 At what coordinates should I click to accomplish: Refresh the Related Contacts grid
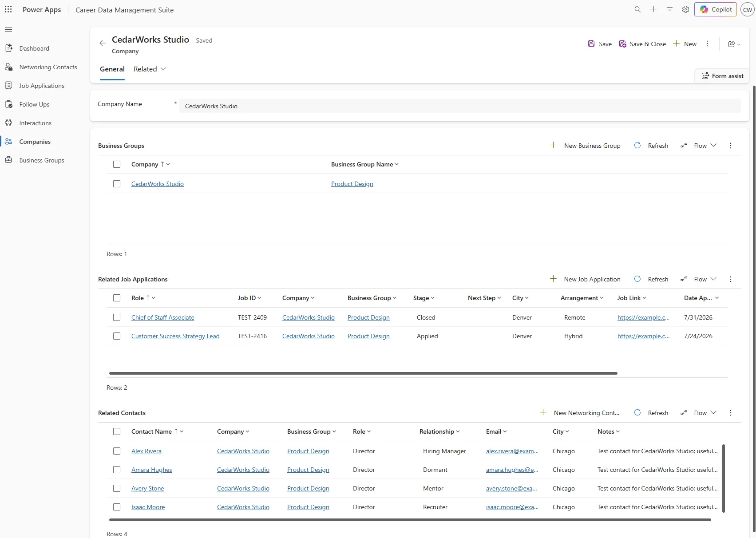tap(651, 413)
